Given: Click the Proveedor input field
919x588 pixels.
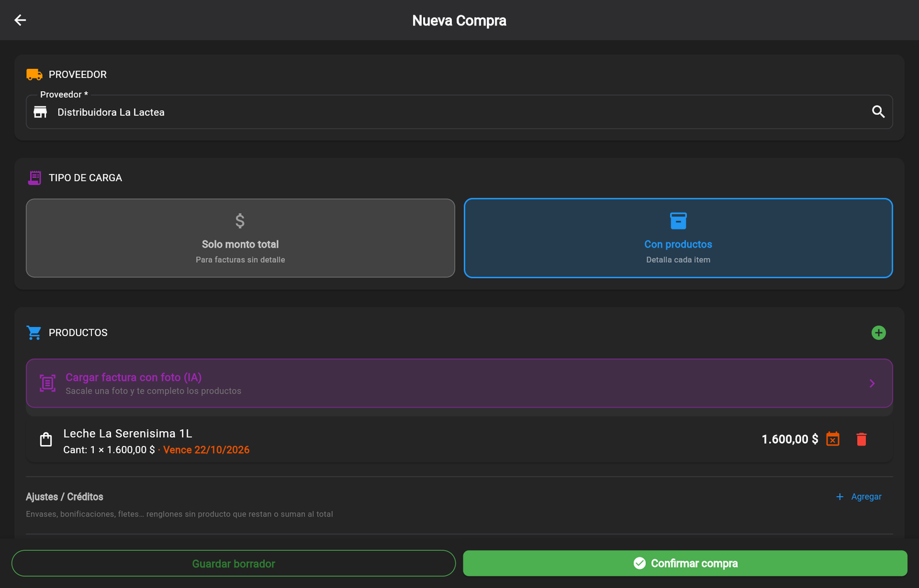Looking at the screenshot, I should click(x=459, y=112).
